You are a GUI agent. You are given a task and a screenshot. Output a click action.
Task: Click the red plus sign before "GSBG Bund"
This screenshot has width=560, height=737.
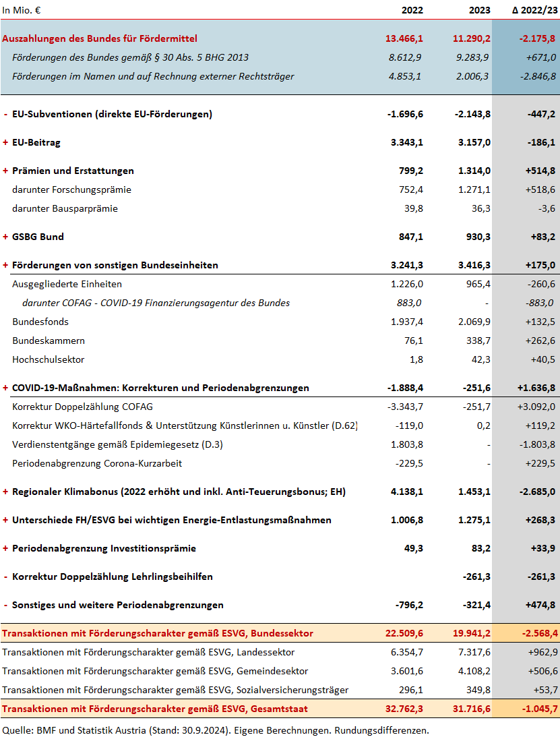point(5,237)
